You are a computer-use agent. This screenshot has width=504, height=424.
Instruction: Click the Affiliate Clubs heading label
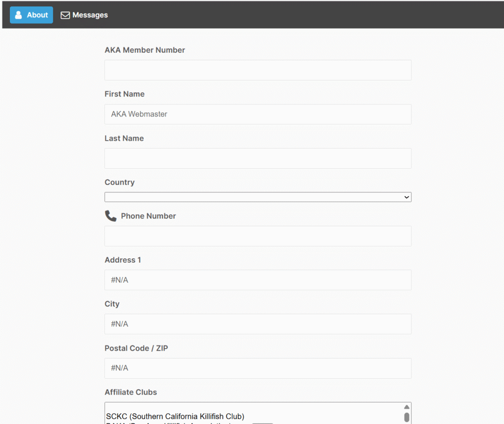click(x=131, y=392)
